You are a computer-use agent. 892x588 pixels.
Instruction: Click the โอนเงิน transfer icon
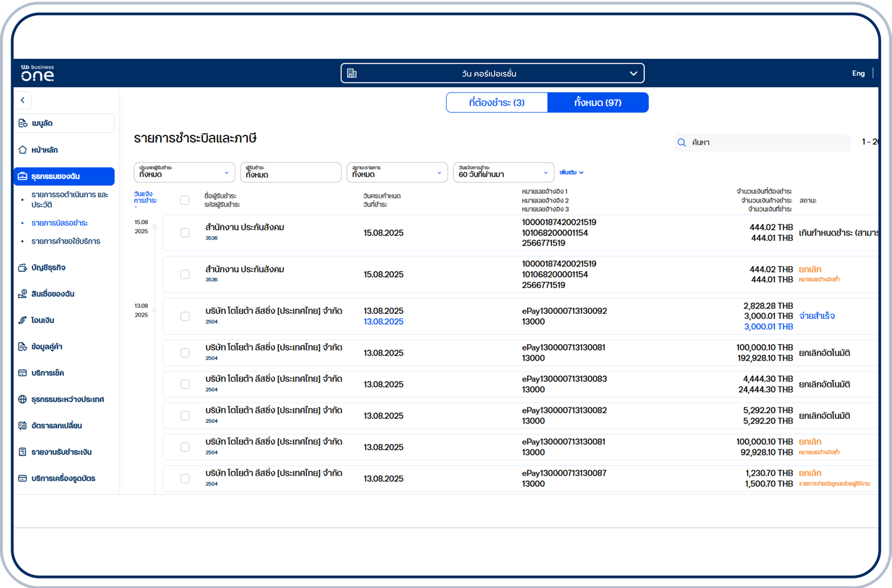tap(23, 320)
